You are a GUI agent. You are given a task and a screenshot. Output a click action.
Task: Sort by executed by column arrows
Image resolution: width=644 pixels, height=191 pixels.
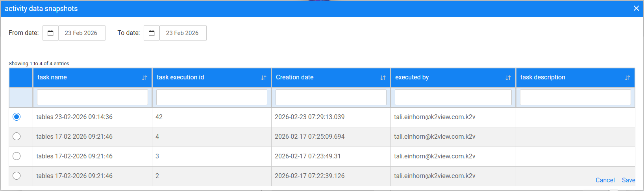coord(508,78)
